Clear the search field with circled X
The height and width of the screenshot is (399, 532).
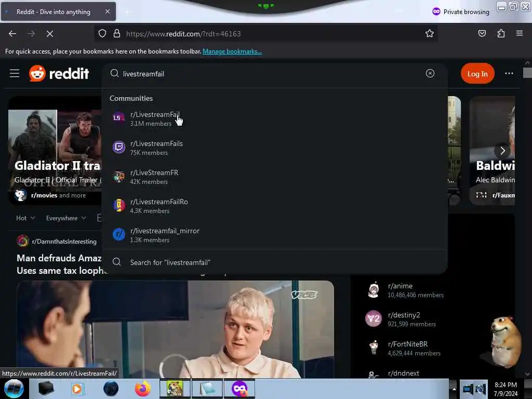pos(430,73)
